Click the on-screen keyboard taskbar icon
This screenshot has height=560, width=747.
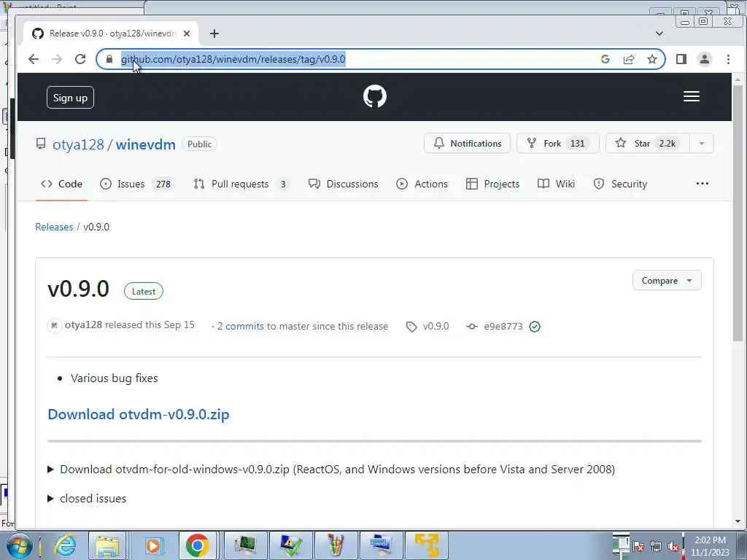point(381,545)
